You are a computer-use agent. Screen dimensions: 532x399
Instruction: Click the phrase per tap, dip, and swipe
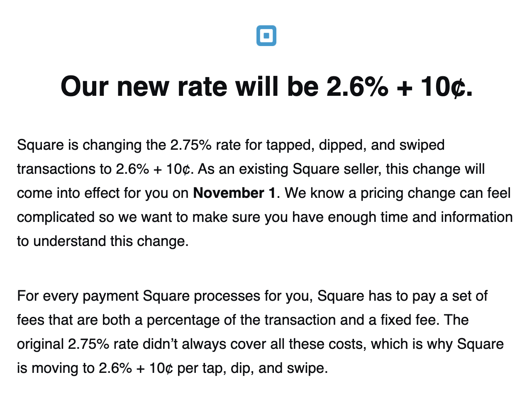(x=252, y=368)
